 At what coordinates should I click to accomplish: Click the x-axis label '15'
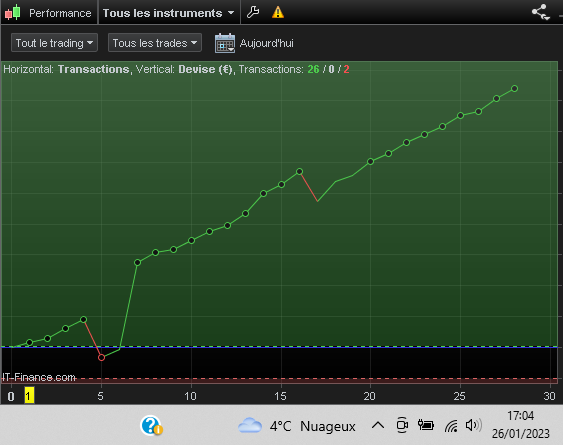click(280, 396)
